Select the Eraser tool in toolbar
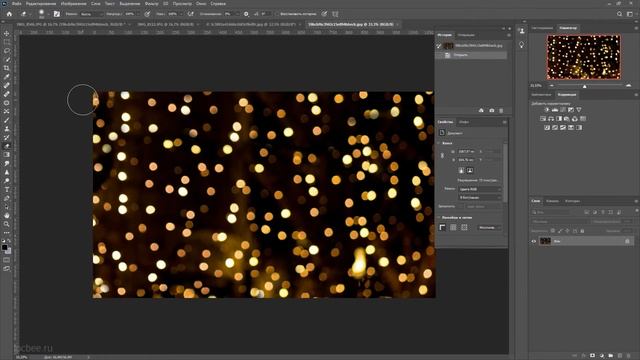Image resolution: width=640 pixels, height=360 pixels. [7, 146]
